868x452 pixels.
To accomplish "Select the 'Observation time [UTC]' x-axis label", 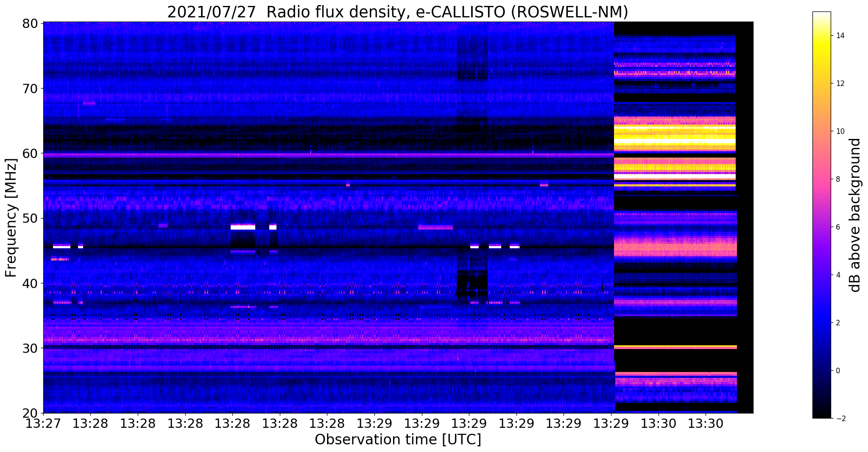I will pyautogui.click(x=398, y=440).
